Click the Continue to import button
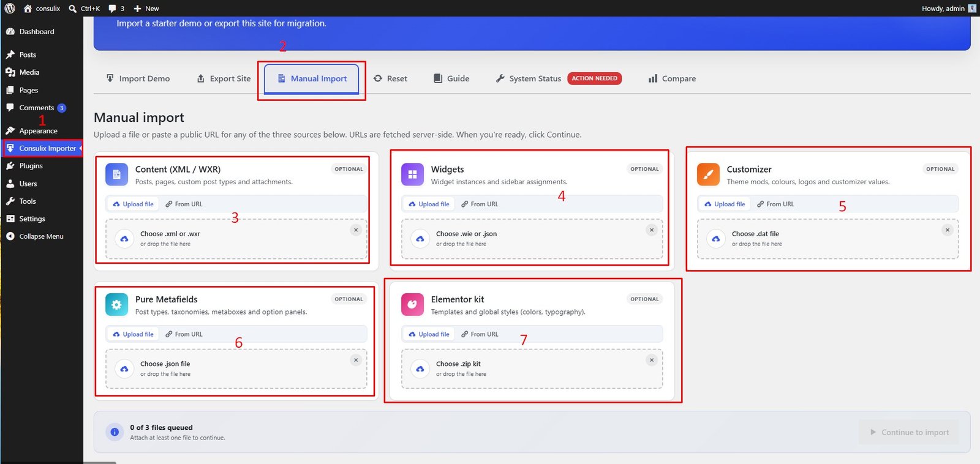 point(909,432)
